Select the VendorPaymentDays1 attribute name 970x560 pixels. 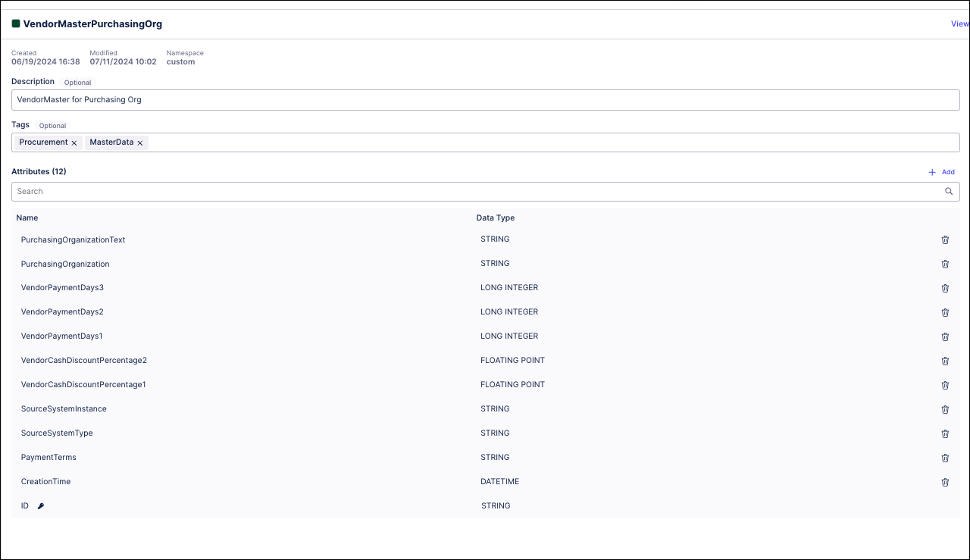(61, 336)
